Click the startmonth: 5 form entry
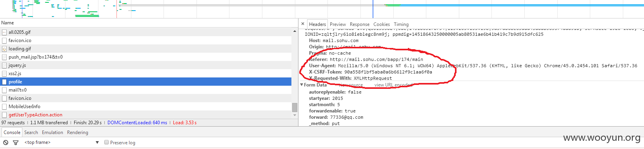 tap(324, 105)
